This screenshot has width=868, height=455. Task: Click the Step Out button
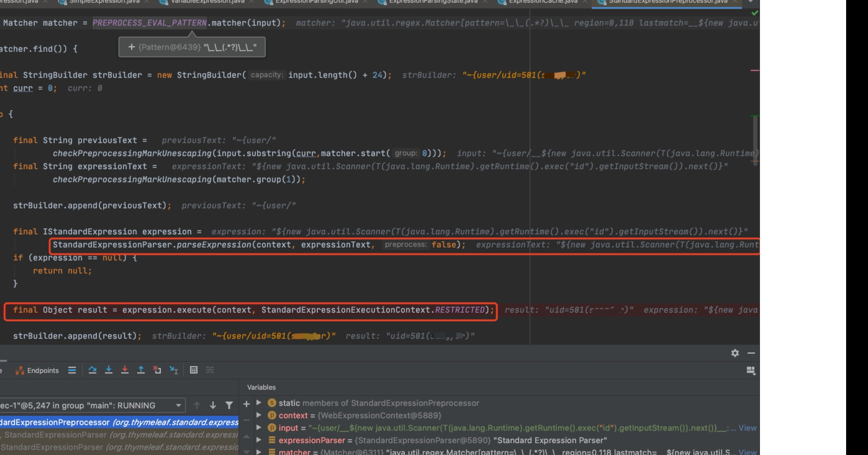click(141, 370)
